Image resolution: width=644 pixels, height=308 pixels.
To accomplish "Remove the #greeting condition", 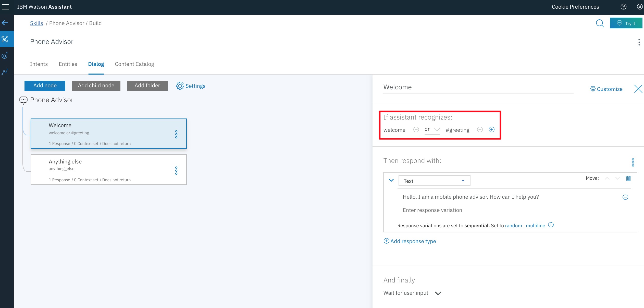I will (480, 129).
